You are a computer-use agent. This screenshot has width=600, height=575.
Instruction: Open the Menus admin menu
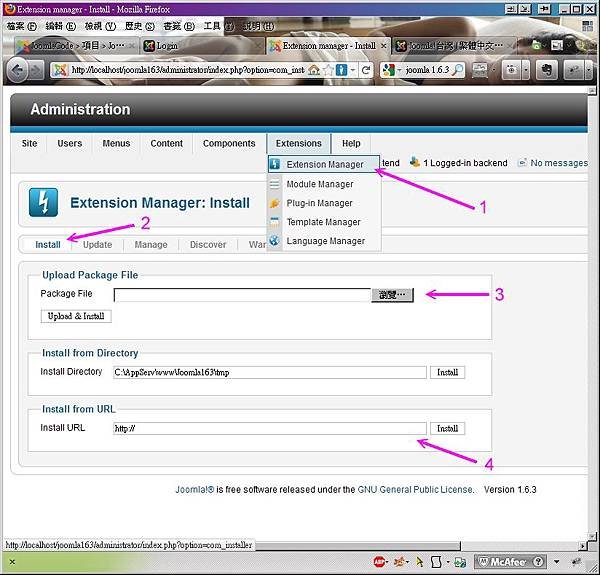click(x=116, y=143)
